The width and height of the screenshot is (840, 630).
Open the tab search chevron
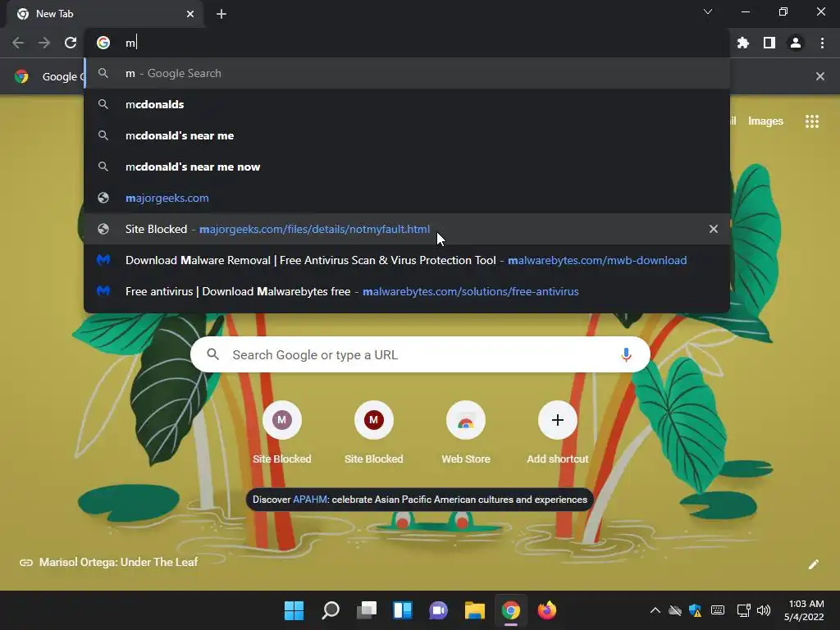tap(708, 11)
